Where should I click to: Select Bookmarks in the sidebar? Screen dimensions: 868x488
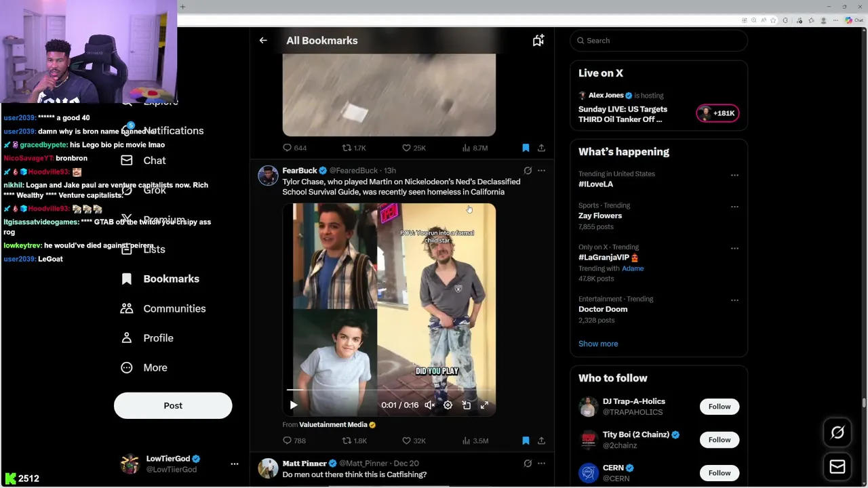click(160, 279)
